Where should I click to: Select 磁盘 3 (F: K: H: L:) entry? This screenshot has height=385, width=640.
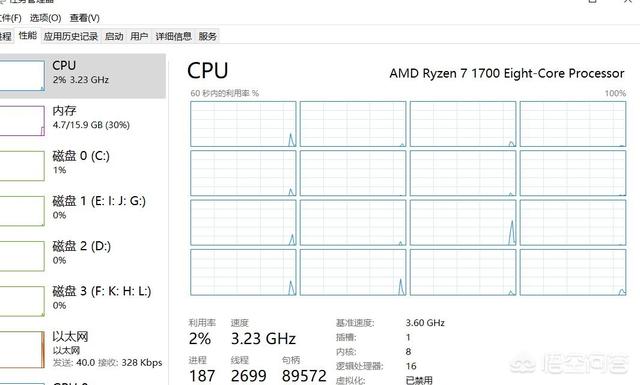click(83, 301)
